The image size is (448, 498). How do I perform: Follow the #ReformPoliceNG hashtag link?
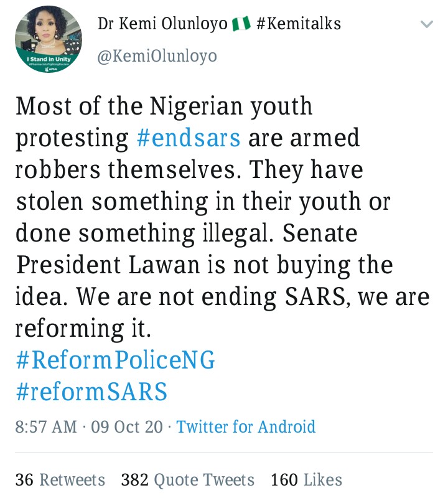(x=115, y=360)
